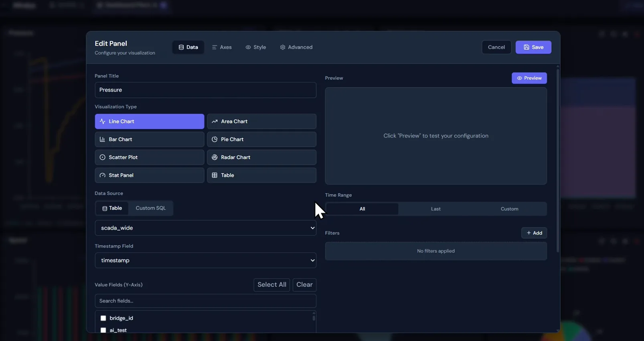The image size is (644, 341).
Task: Save the panel configuration
Action: pos(533,47)
